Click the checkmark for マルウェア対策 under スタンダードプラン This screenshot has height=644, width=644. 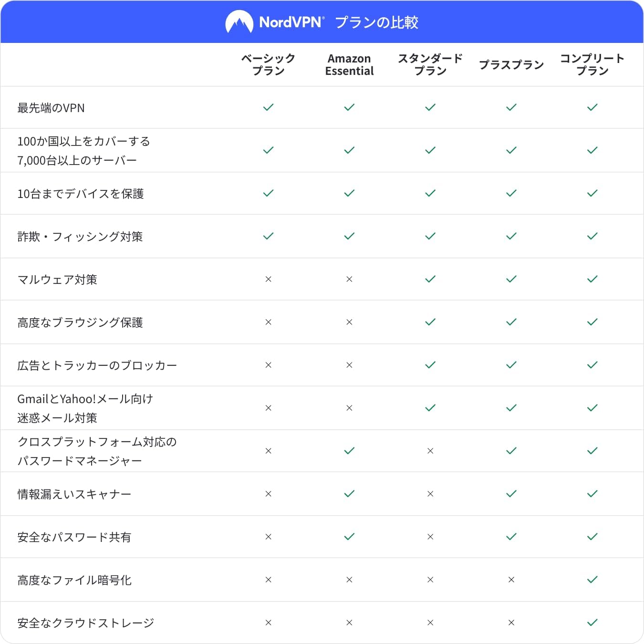[430, 279]
